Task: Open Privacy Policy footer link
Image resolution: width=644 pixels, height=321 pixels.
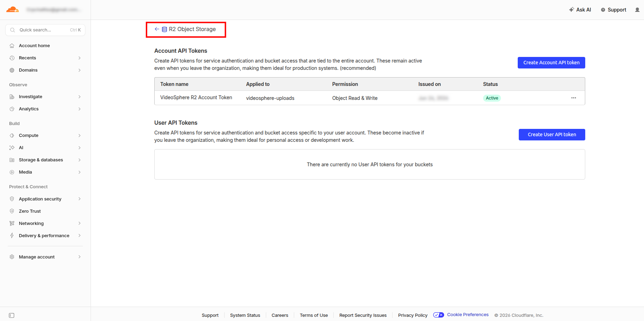Action: [x=413, y=315]
